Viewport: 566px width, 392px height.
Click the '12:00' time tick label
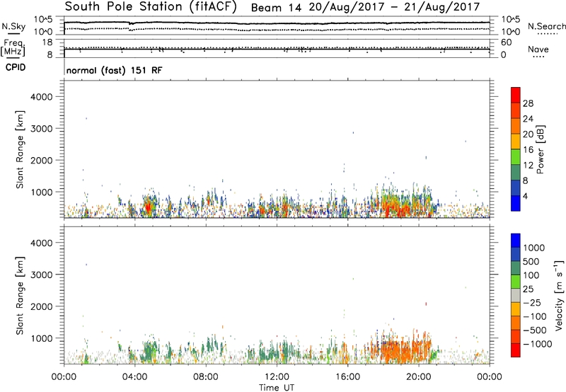click(x=277, y=377)
